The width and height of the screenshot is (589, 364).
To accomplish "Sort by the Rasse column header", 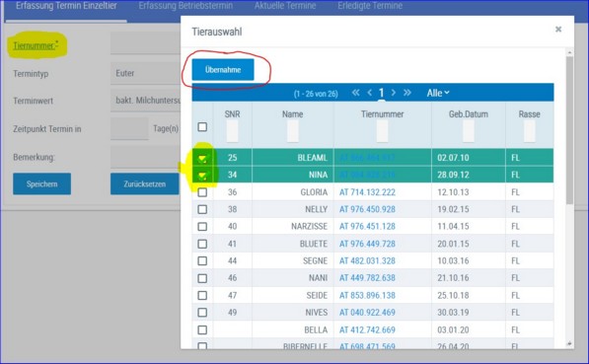I will (529, 114).
